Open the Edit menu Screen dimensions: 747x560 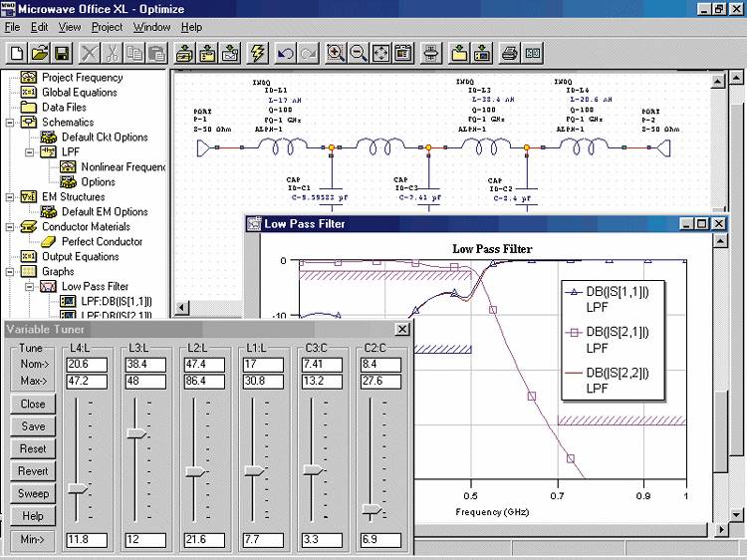pyautogui.click(x=40, y=27)
